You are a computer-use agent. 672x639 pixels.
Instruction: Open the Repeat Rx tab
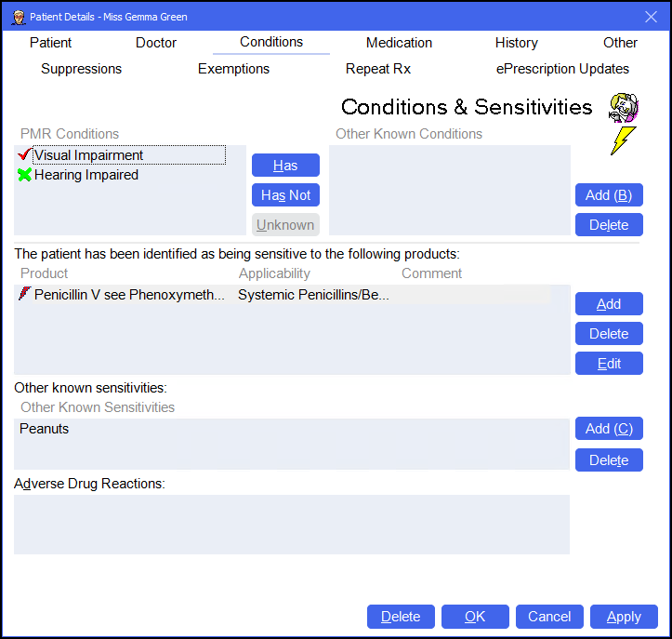click(x=377, y=69)
